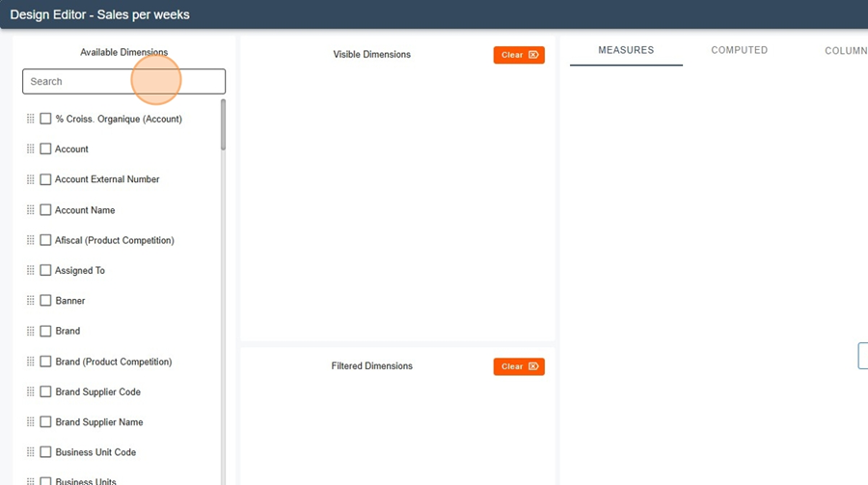
Task: Switch to the MEASURES tab
Action: (x=626, y=50)
